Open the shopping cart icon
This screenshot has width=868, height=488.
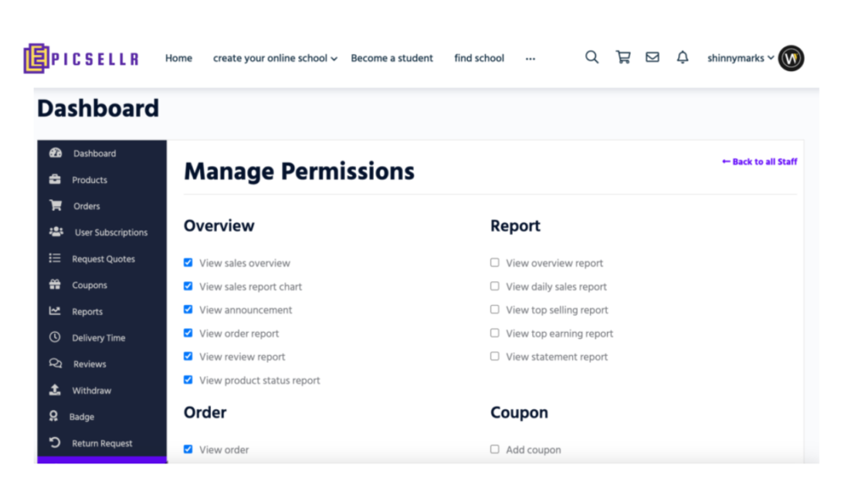point(623,57)
